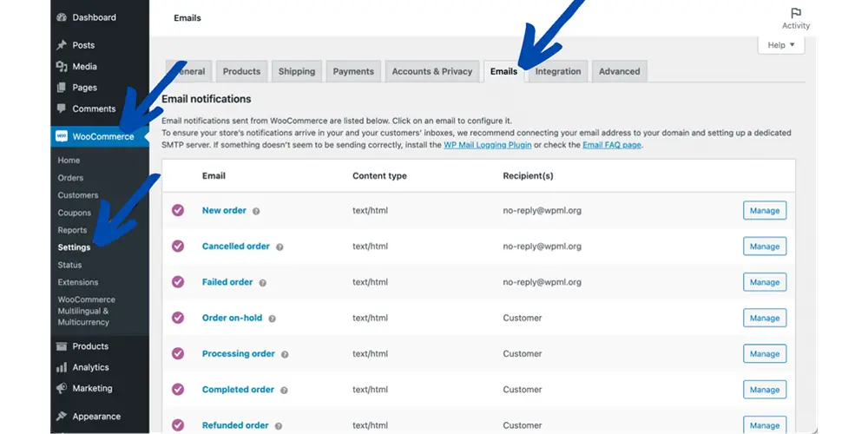Image resolution: width=868 pixels, height=434 pixels.
Task: Open the Email FAQ page link
Action: [x=612, y=145]
